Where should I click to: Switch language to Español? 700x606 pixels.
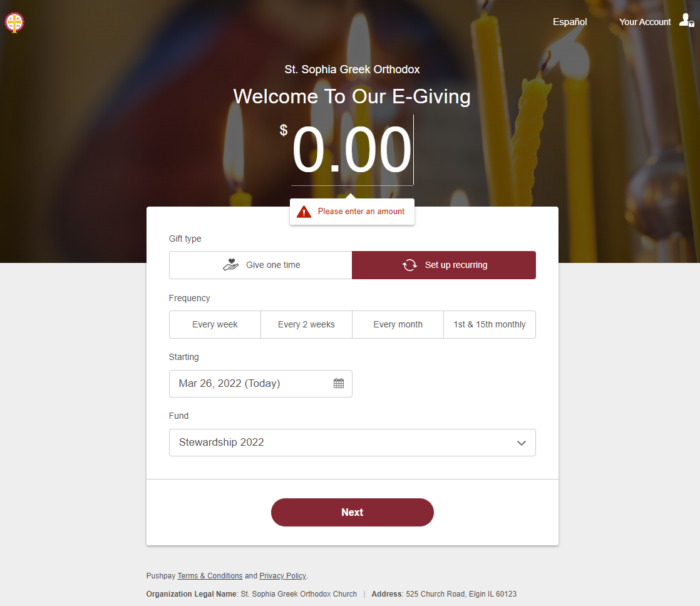(x=570, y=22)
